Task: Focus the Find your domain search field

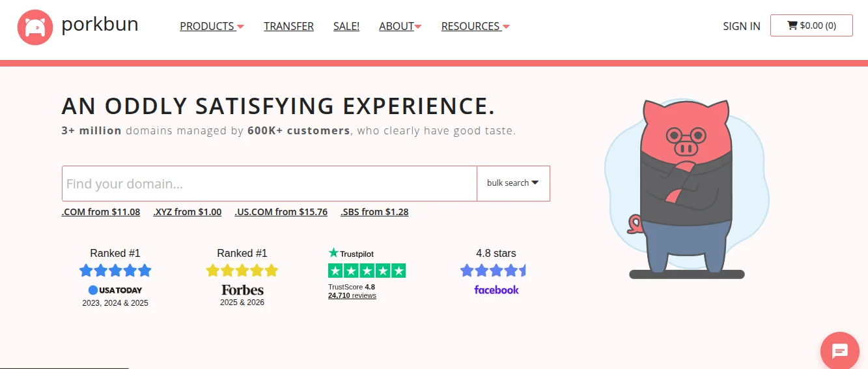Action: [270, 184]
